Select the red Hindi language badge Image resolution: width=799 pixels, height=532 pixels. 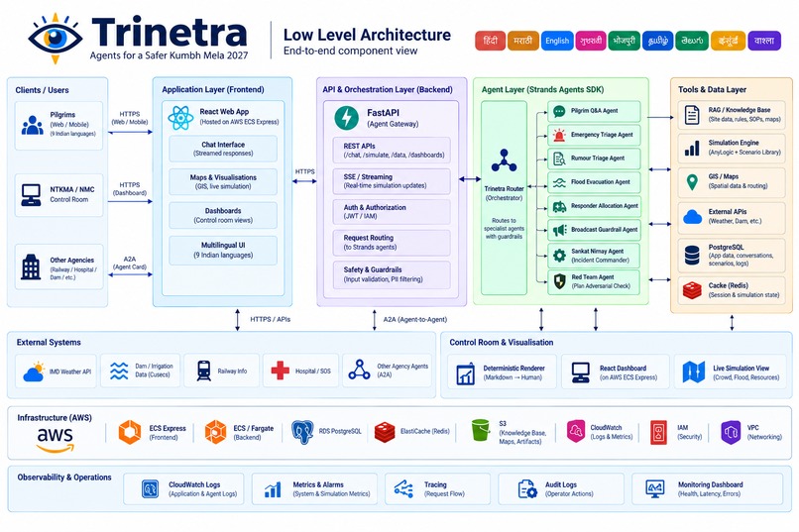coord(490,41)
